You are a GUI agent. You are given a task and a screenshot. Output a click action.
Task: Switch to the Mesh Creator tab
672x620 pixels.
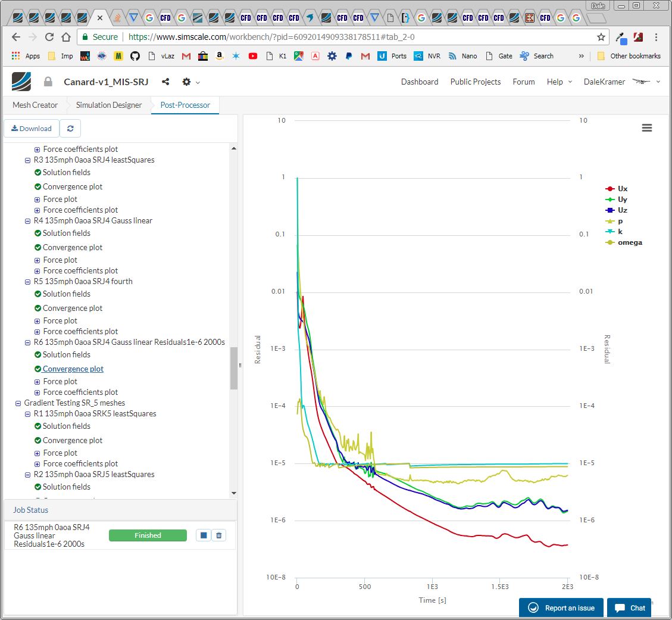point(35,105)
